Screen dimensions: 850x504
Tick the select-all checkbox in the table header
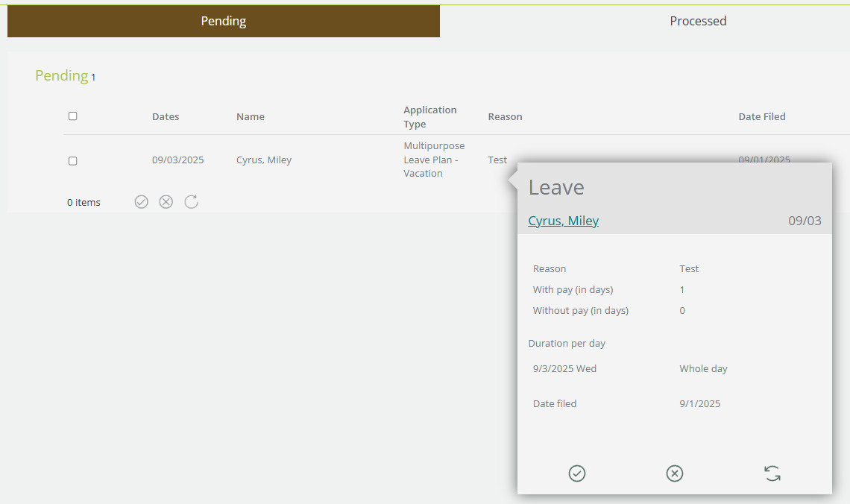[73, 116]
